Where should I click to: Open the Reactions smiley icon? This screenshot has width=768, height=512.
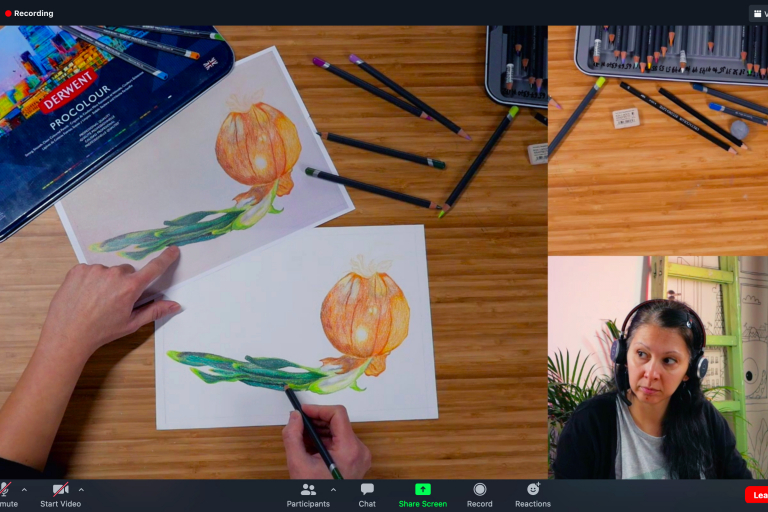pos(533,489)
